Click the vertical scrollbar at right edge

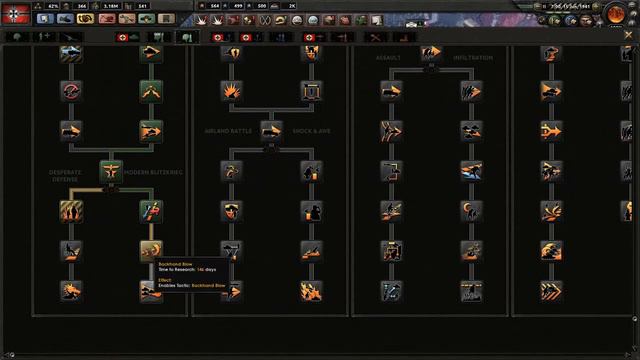coord(635,319)
